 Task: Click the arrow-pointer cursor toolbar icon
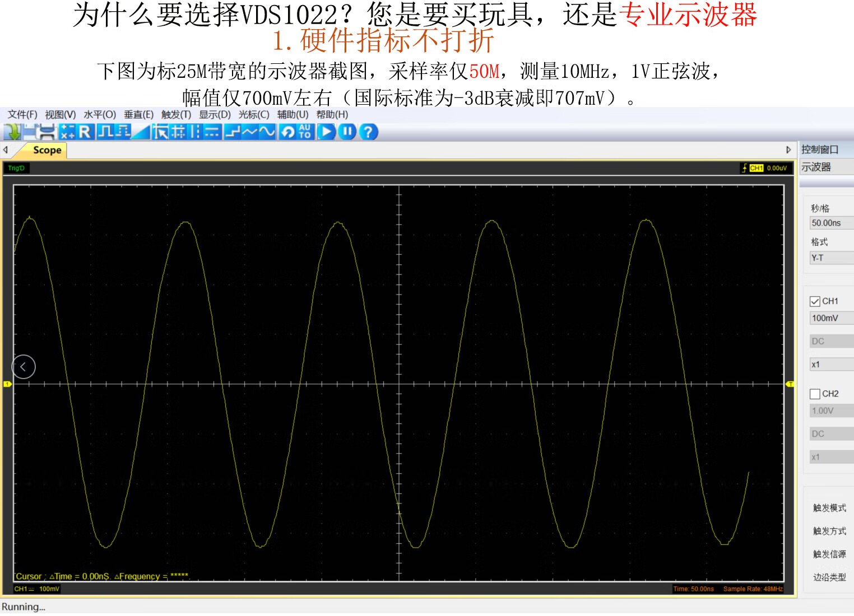point(160,132)
